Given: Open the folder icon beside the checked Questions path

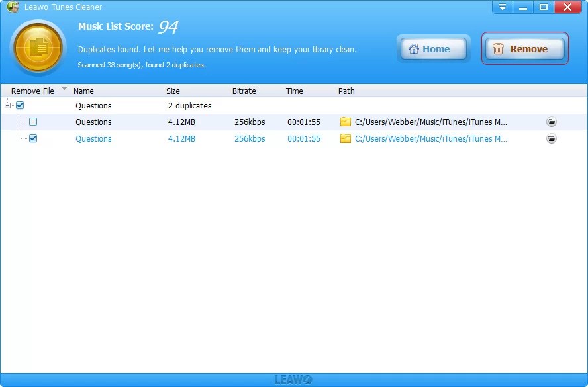Looking at the screenshot, I should tap(345, 139).
